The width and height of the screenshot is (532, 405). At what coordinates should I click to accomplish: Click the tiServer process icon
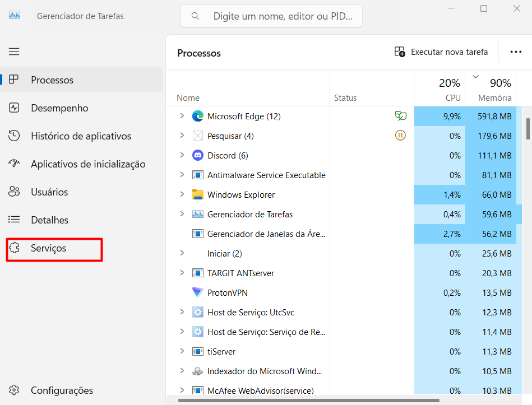click(198, 351)
